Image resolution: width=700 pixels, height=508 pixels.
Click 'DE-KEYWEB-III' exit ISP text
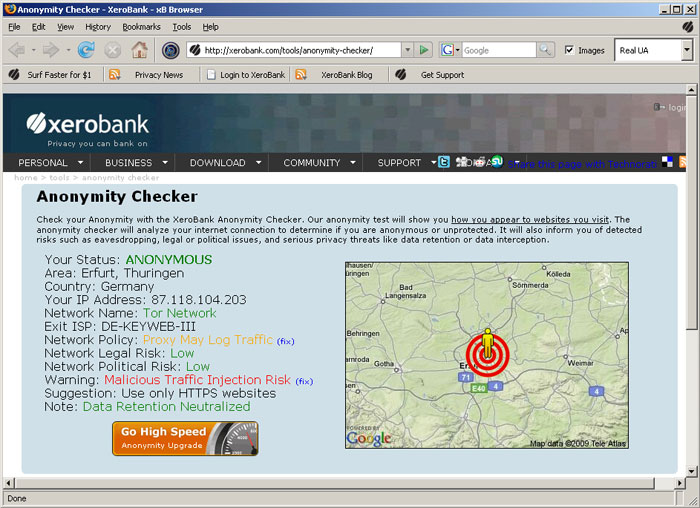149,326
